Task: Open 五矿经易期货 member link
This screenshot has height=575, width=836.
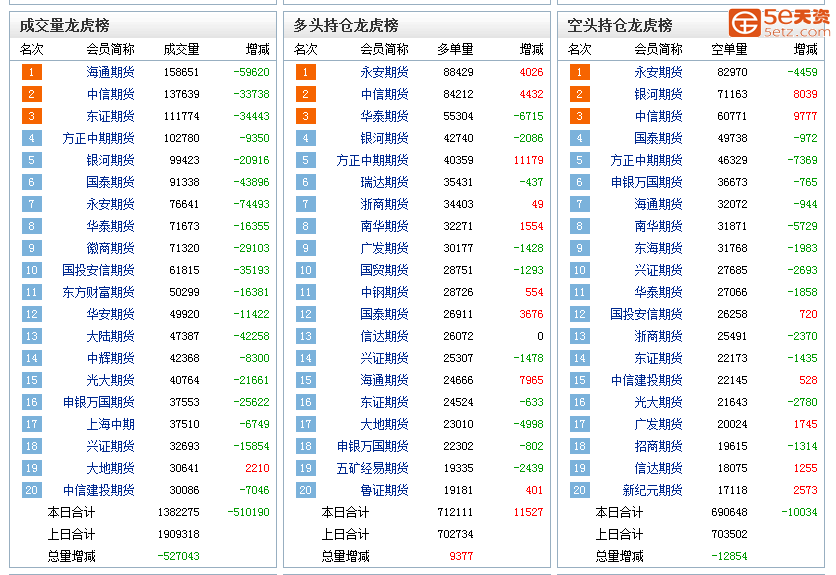Action: pyautogui.click(x=373, y=468)
